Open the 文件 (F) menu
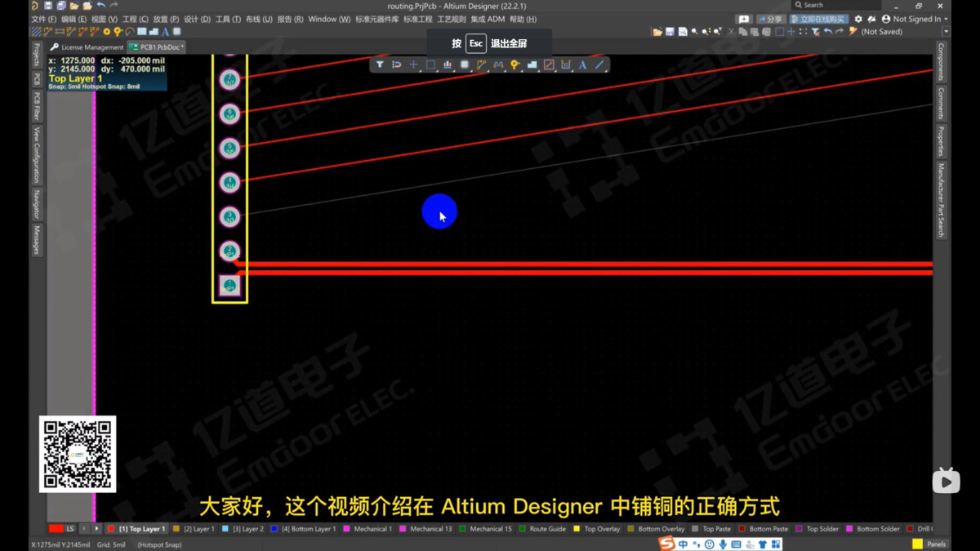This screenshot has width=980, height=551. tap(44, 19)
